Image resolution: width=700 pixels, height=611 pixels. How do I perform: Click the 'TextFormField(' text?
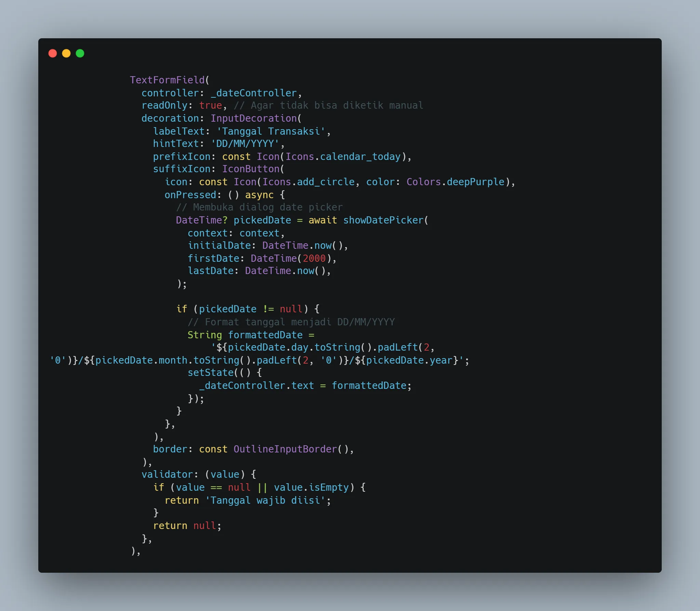[170, 80]
